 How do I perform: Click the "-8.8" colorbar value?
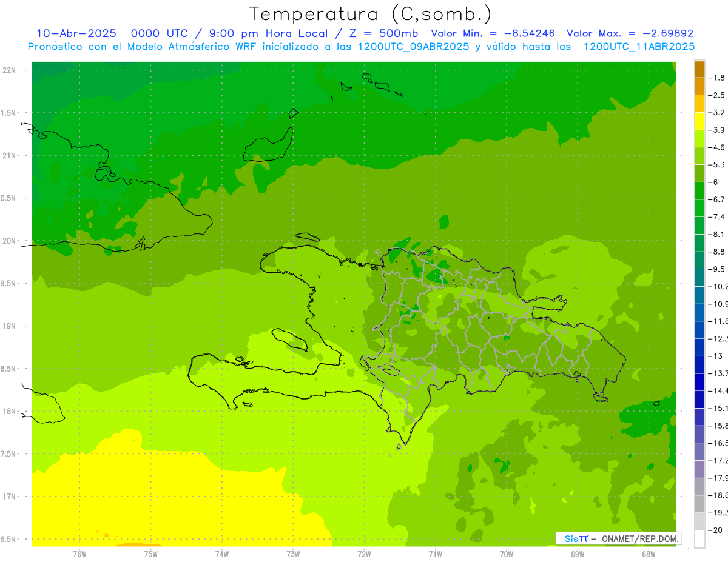[x=717, y=252]
